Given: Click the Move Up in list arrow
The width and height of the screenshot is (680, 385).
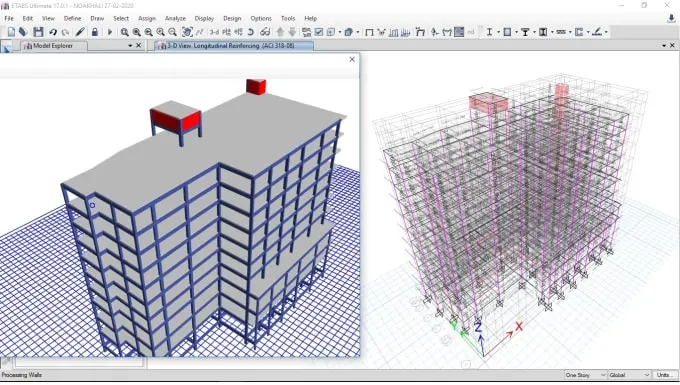Looking at the screenshot, I should tap(280, 32).
